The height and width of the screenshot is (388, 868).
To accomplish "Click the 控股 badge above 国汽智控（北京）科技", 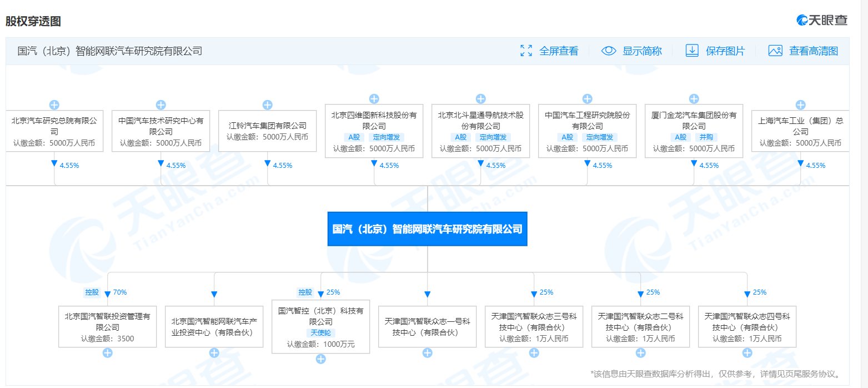I will point(305,292).
